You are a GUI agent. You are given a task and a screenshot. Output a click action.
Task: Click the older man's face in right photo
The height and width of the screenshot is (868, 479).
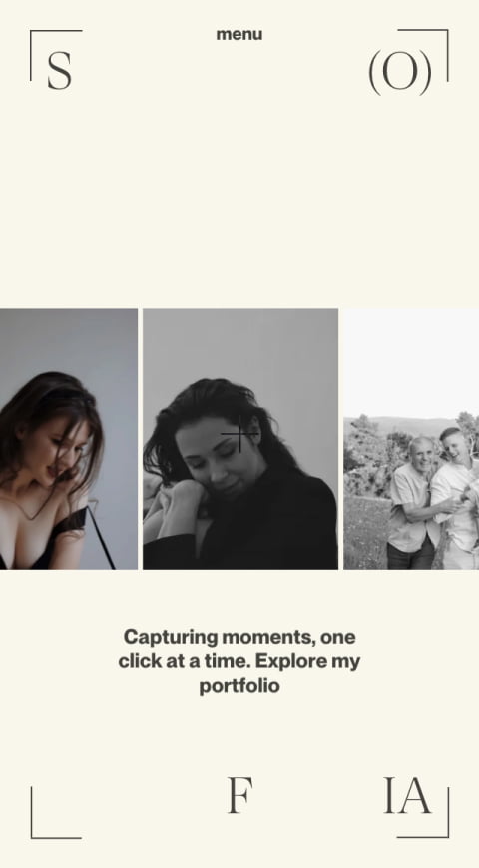coord(422,454)
